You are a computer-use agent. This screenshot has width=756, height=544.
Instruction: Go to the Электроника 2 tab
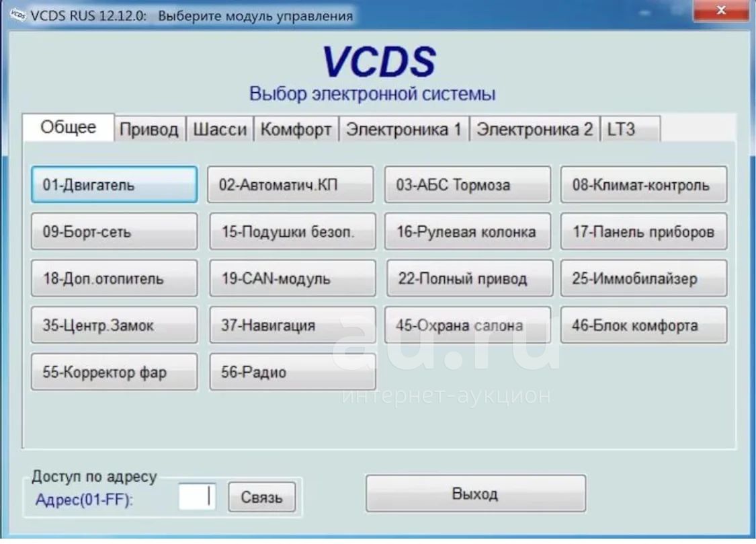535,129
